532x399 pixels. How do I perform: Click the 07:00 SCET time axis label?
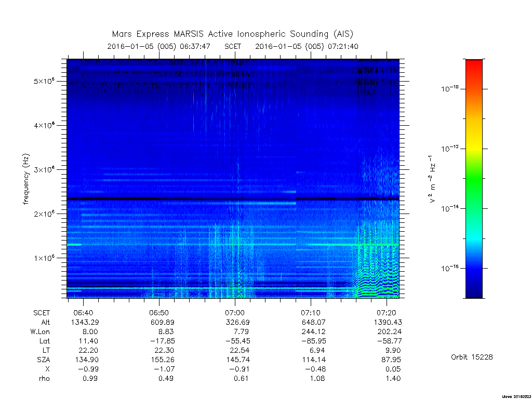pyautogui.click(x=235, y=312)
